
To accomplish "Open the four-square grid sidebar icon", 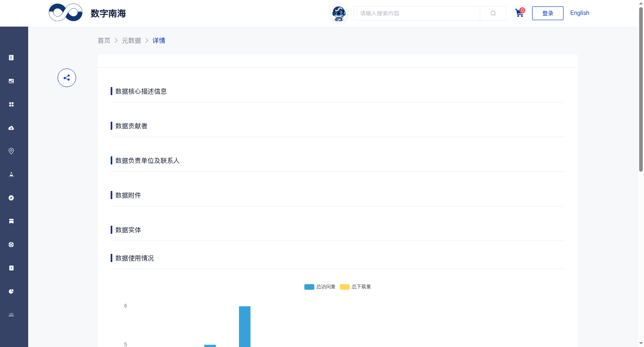I will 11,104.
